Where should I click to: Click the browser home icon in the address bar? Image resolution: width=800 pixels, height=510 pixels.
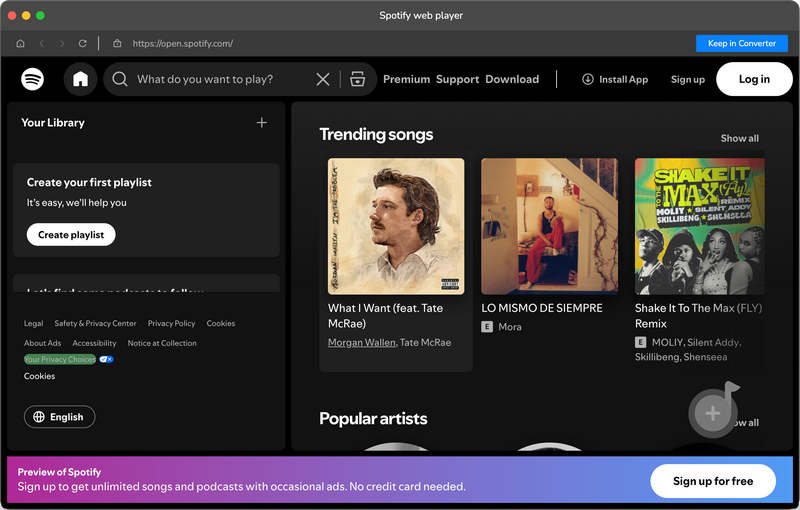point(20,43)
